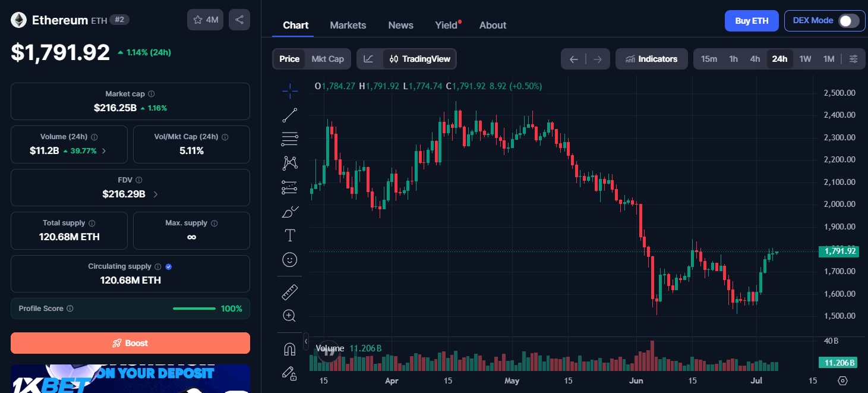Select the zoom in tool

tap(290, 316)
